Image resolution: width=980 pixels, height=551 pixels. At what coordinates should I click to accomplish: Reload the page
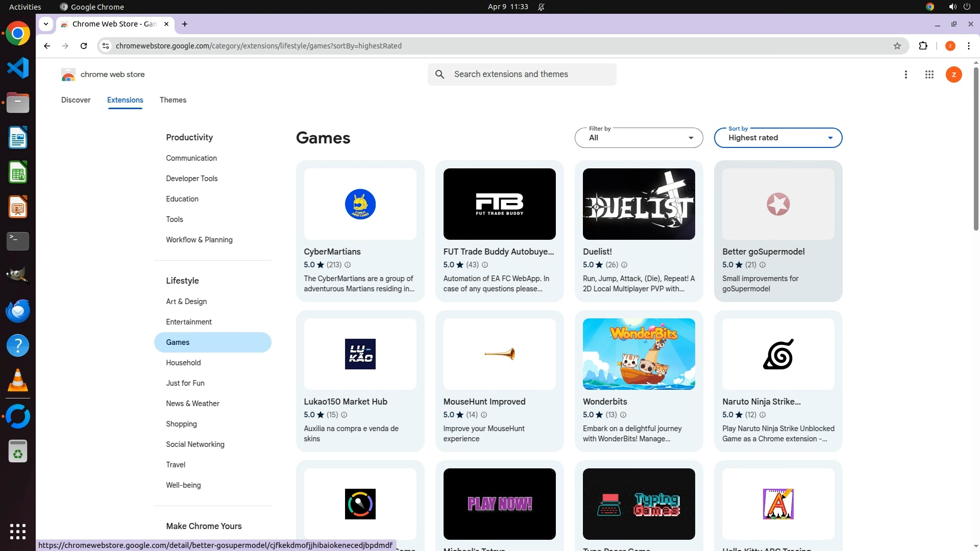84,46
